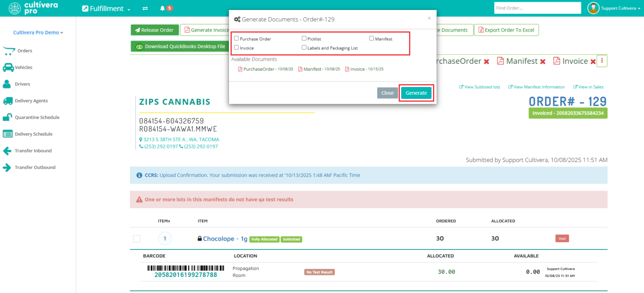Open Zips Cannabis address link

179,139
